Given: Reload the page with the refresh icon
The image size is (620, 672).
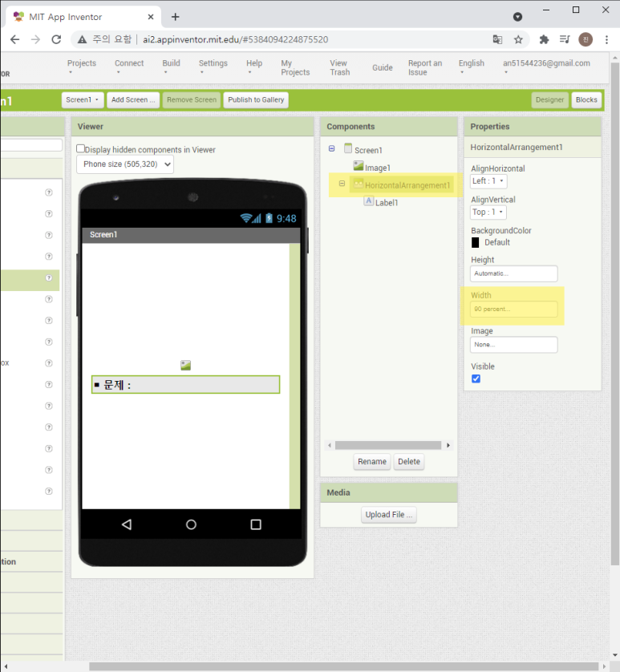Looking at the screenshot, I should click(56, 39).
